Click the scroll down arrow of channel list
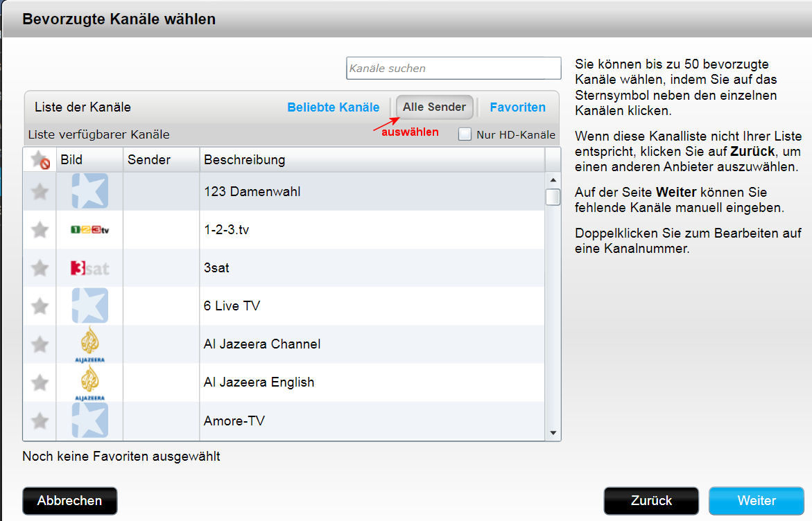The height and width of the screenshot is (521, 812). (x=553, y=433)
